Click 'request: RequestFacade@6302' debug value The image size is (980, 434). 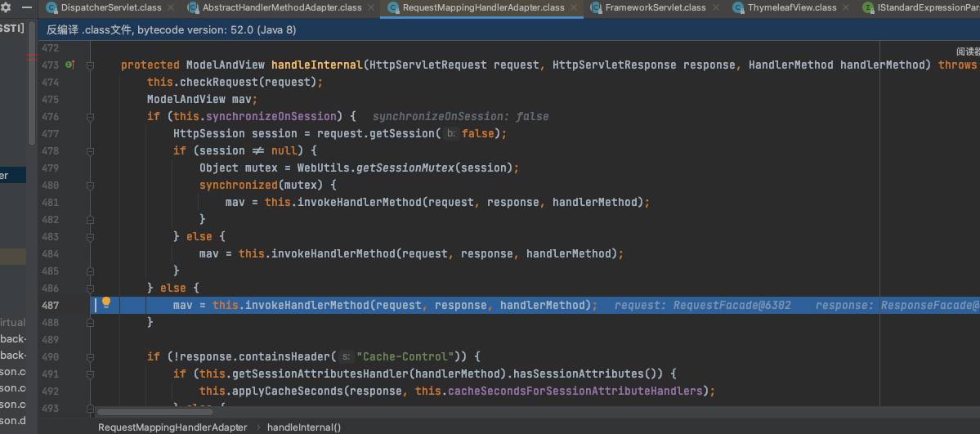tap(702, 305)
